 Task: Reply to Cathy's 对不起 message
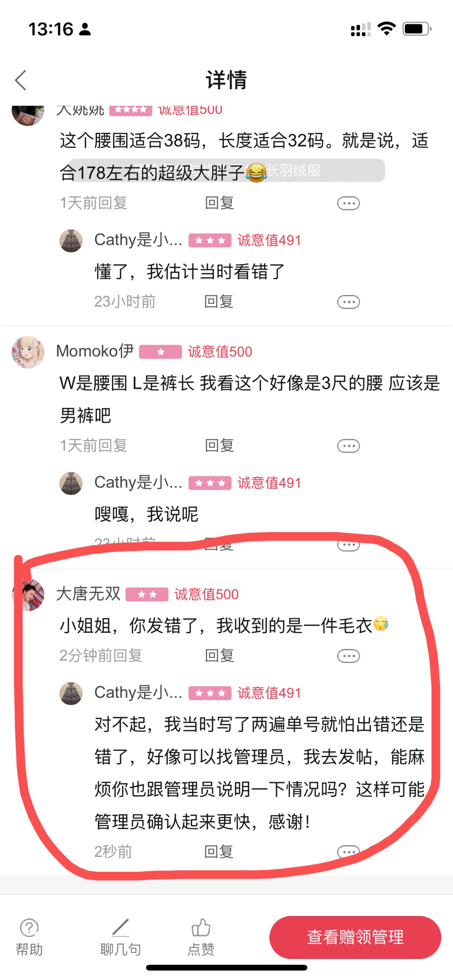tap(219, 852)
